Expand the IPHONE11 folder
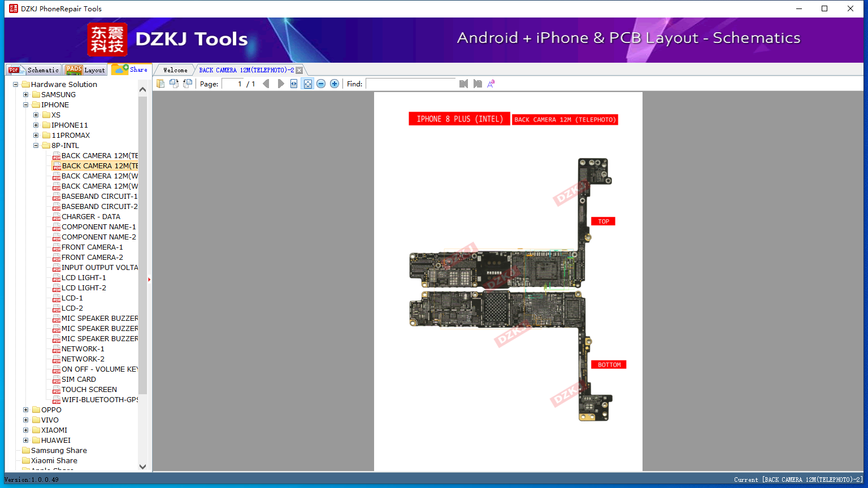The width and height of the screenshot is (868, 488). coord(36,125)
